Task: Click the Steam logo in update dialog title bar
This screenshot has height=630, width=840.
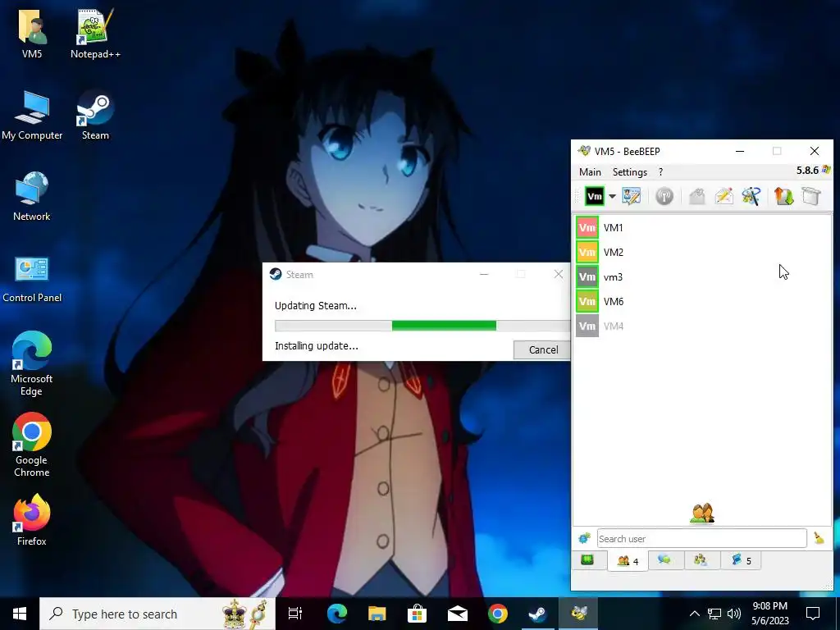Action: (276, 274)
